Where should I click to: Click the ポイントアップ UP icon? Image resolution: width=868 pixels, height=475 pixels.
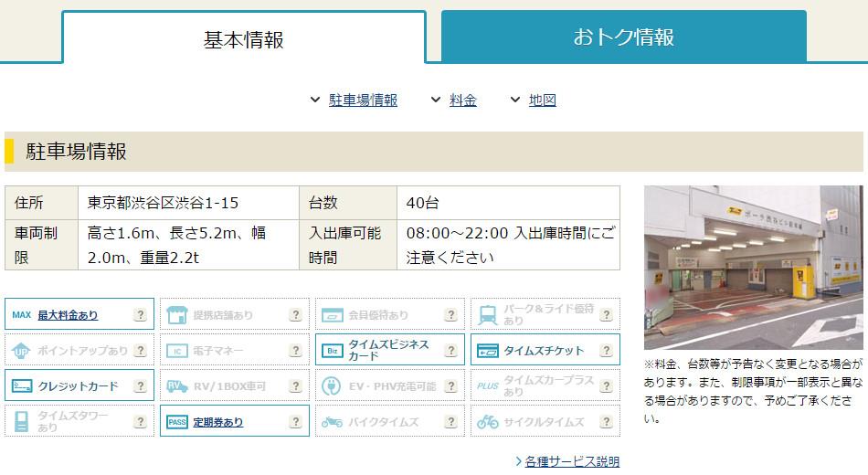[x=21, y=351]
